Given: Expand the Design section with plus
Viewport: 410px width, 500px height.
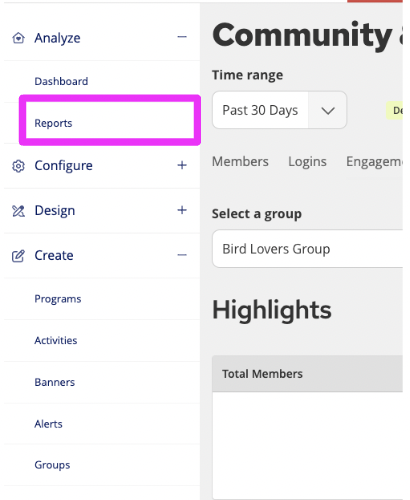Looking at the screenshot, I should pyautogui.click(x=182, y=210).
